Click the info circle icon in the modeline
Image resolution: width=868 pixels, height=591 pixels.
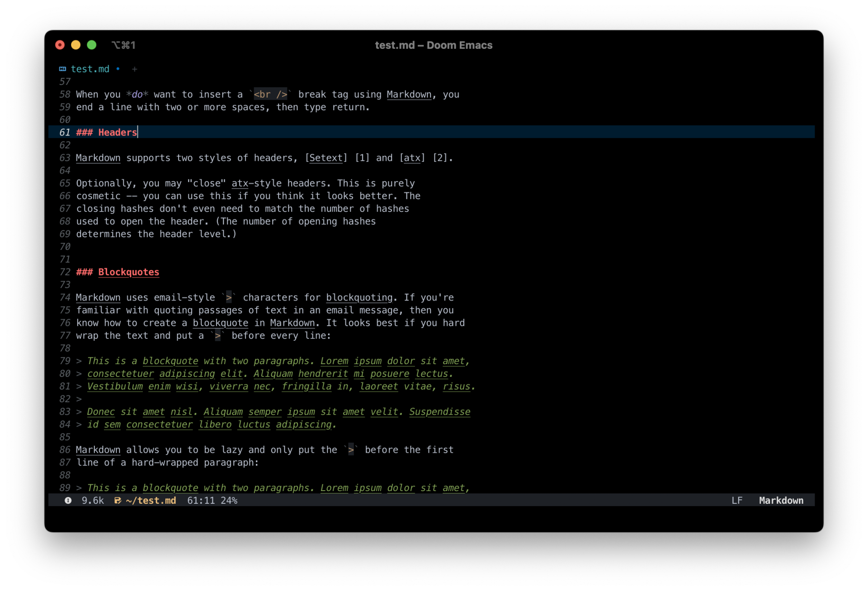68,500
